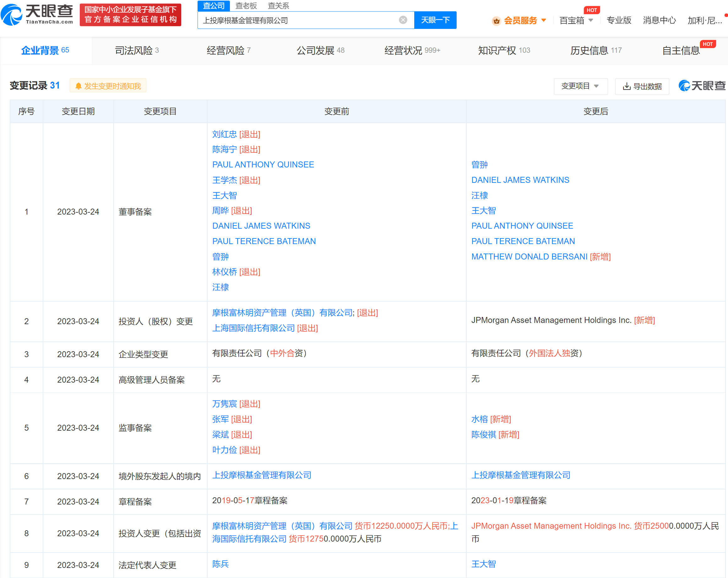The width and height of the screenshot is (728, 578).
Task: Click the 王大智 person link in row 9
Action: click(484, 564)
